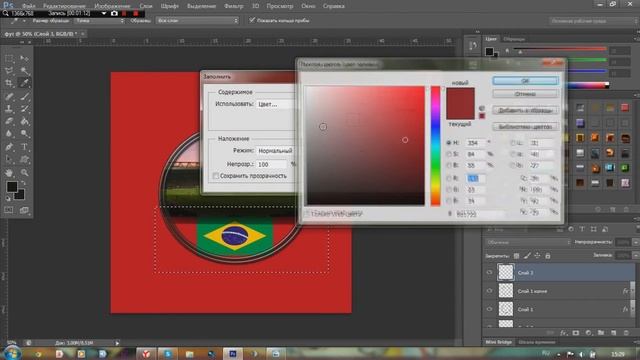This screenshot has width=640, height=360.
Task: Select the Lasso tool
Action: pyautogui.click(x=9, y=71)
